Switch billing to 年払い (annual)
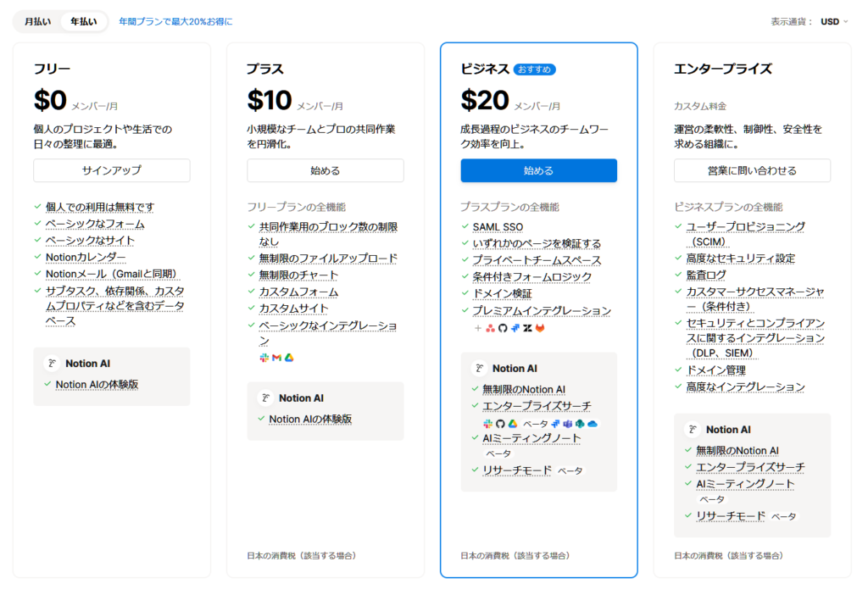 point(84,21)
